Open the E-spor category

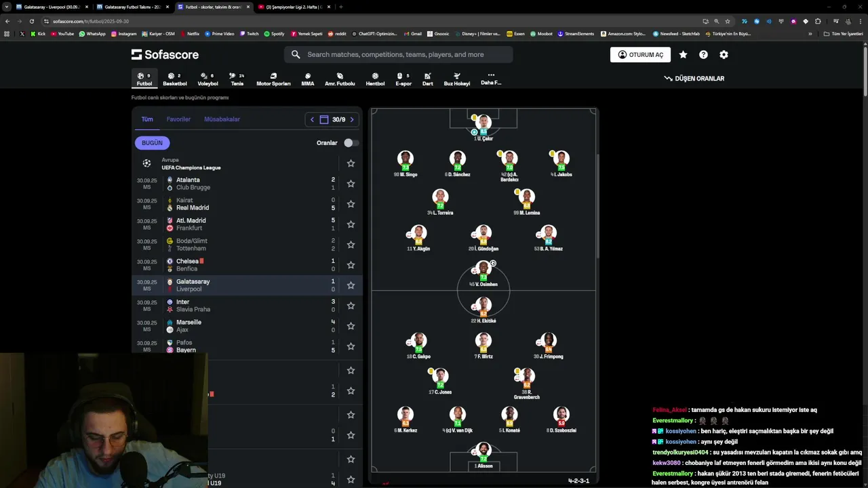click(403, 79)
